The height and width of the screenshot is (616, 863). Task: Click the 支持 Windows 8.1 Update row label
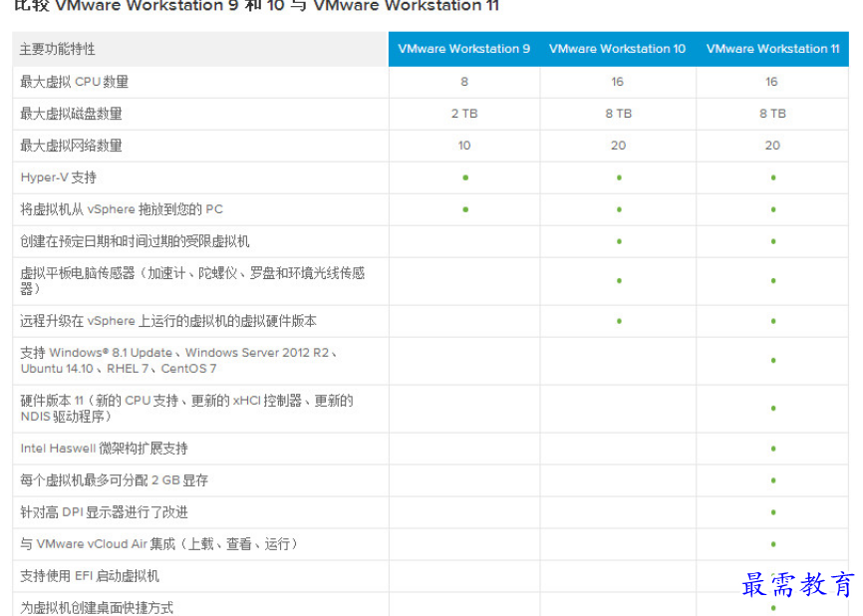(178, 361)
